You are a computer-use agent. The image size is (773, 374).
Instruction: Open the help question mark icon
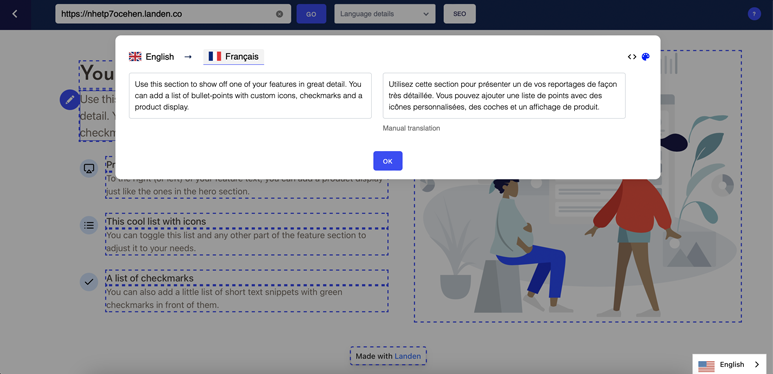pyautogui.click(x=754, y=14)
